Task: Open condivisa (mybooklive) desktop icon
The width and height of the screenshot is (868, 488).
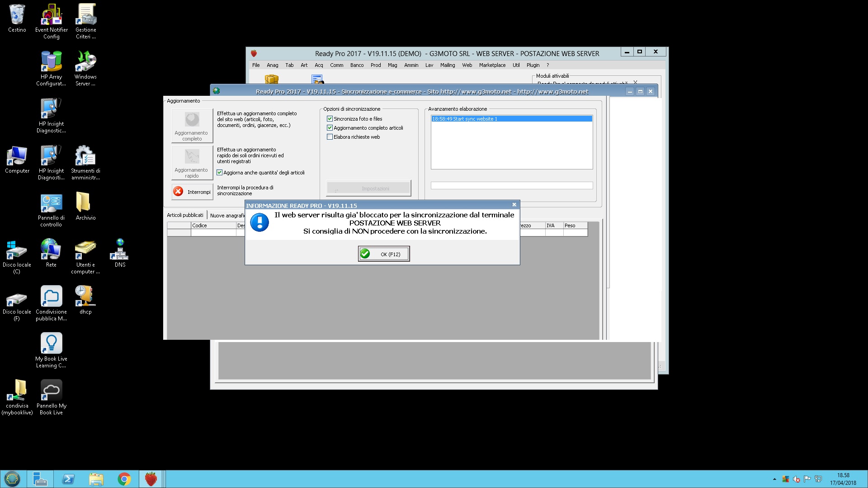Action: point(17,398)
